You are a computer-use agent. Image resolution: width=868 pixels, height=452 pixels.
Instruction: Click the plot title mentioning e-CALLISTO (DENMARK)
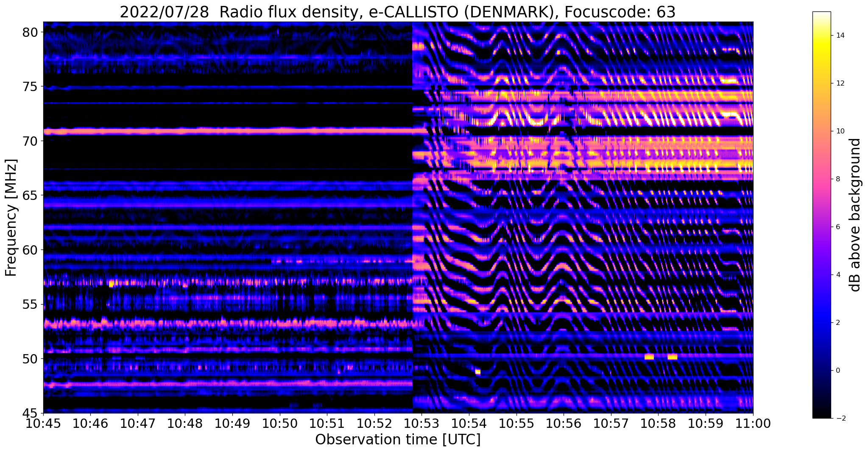click(398, 12)
